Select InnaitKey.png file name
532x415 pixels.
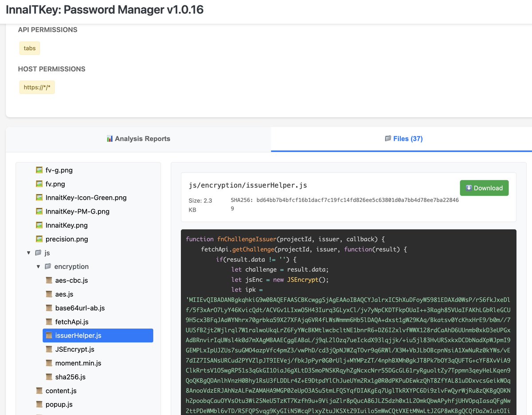coord(66,225)
